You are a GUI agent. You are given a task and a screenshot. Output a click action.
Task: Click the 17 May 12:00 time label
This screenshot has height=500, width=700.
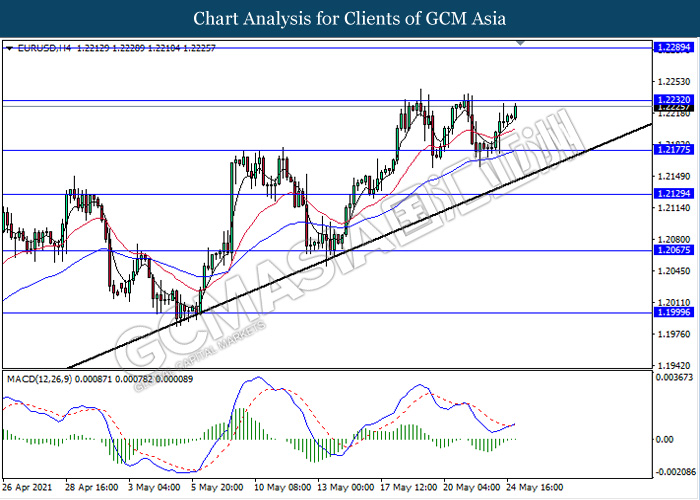click(x=408, y=487)
